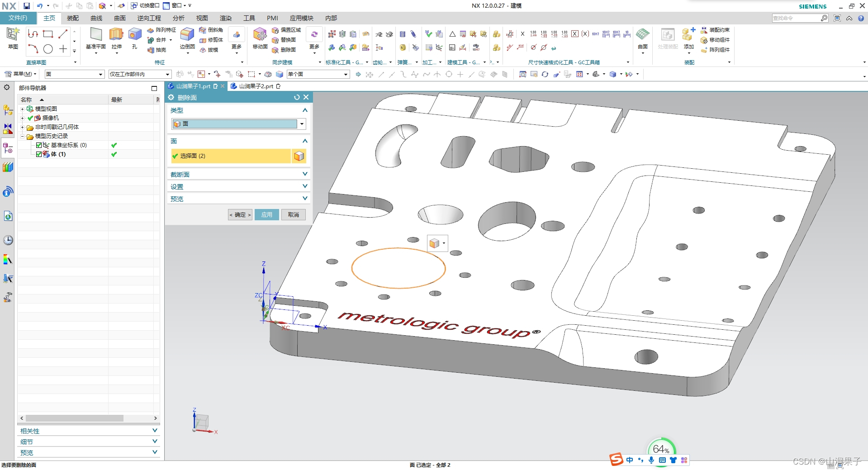Open the 文件(F) menu
The width and height of the screenshot is (868, 470).
point(18,18)
